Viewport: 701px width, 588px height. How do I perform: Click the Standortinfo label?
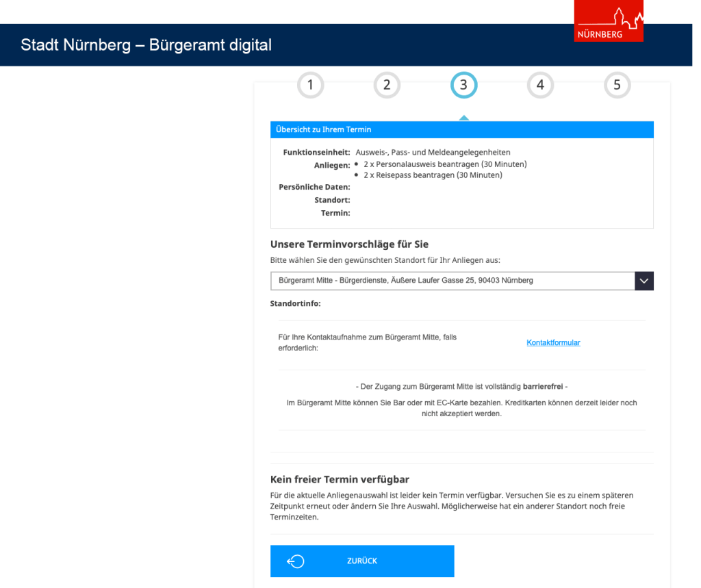tap(296, 303)
